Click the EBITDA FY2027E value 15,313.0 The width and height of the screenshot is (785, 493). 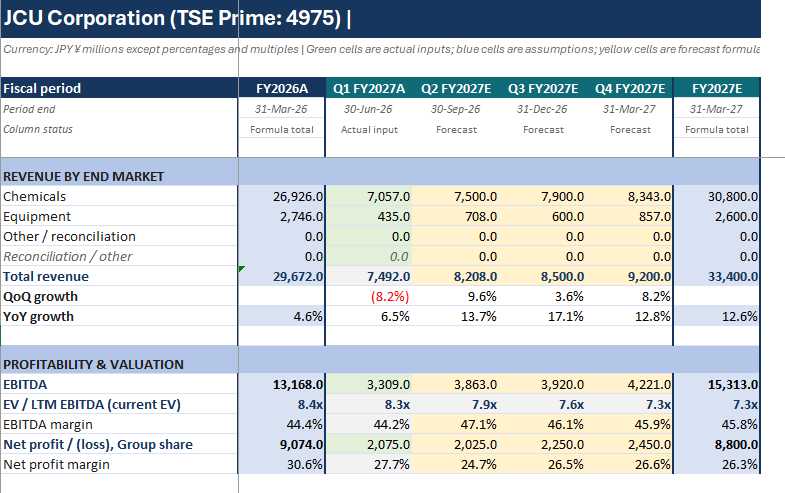click(717, 384)
